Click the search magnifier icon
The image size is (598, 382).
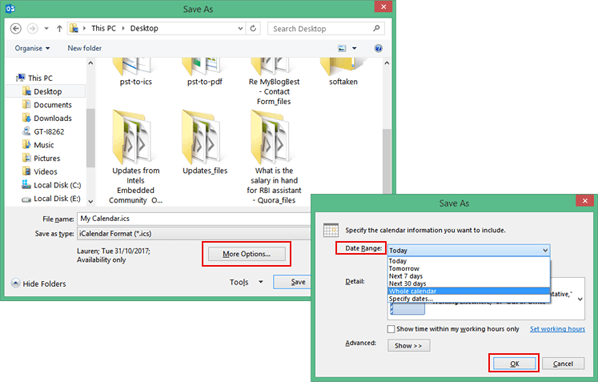point(376,28)
